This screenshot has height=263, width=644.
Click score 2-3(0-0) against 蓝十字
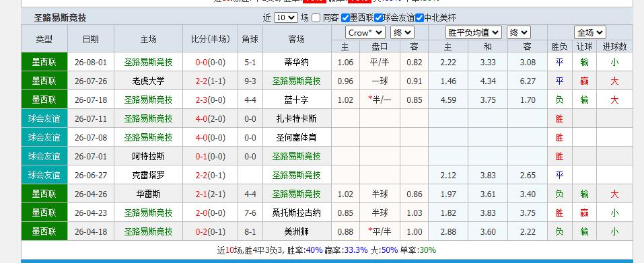pos(210,100)
